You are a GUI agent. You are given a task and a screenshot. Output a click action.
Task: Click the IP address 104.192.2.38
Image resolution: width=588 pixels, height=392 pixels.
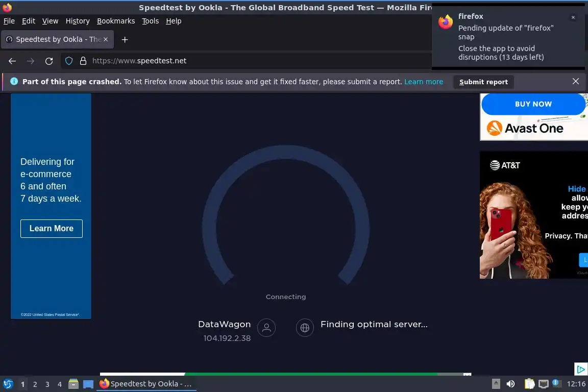click(x=227, y=338)
